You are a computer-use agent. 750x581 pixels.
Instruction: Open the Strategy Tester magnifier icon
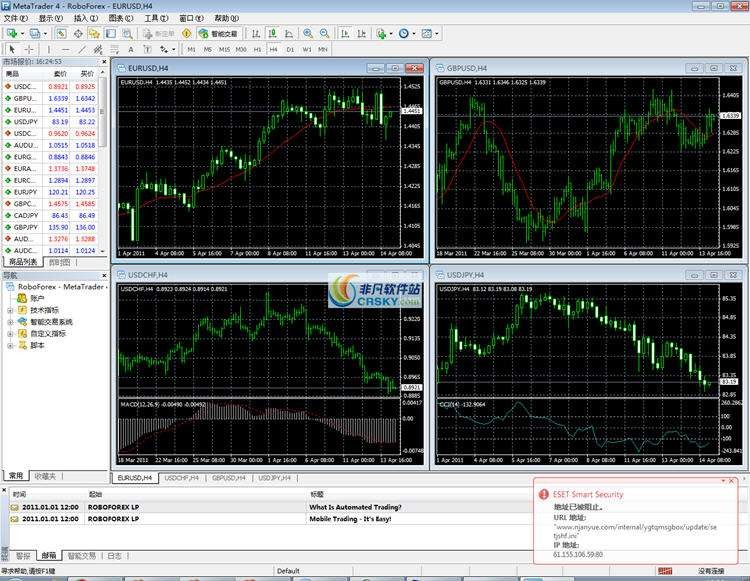[x=127, y=33]
